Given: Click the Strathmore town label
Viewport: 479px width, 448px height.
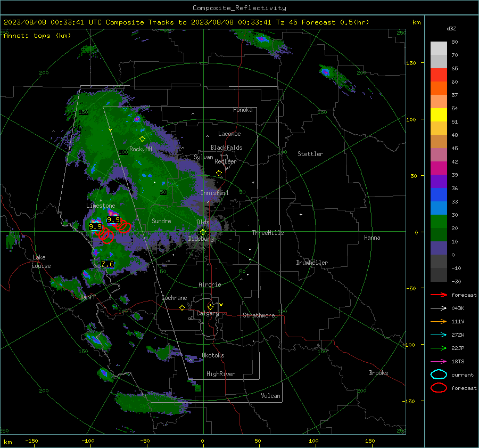Looking at the screenshot, I should pyautogui.click(x=259, y=315).
